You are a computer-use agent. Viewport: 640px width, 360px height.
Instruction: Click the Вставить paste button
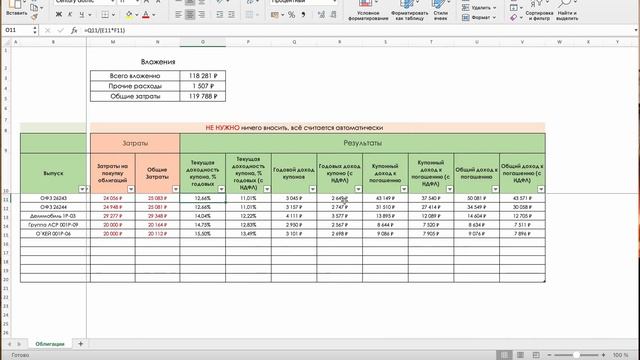coord(16,8)
